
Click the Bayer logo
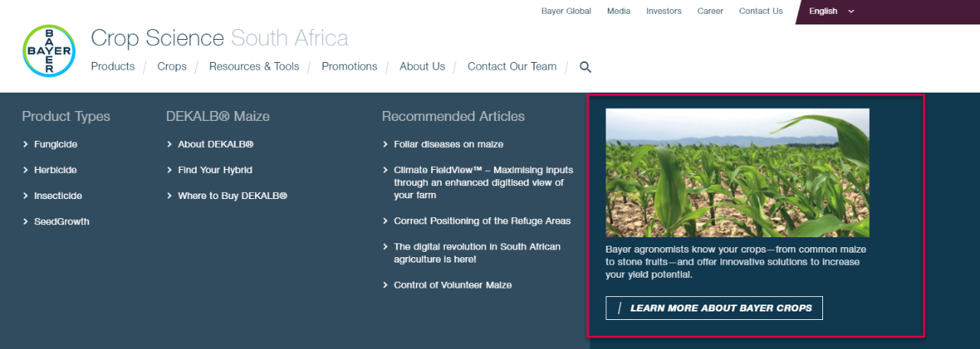pos(49,51)
